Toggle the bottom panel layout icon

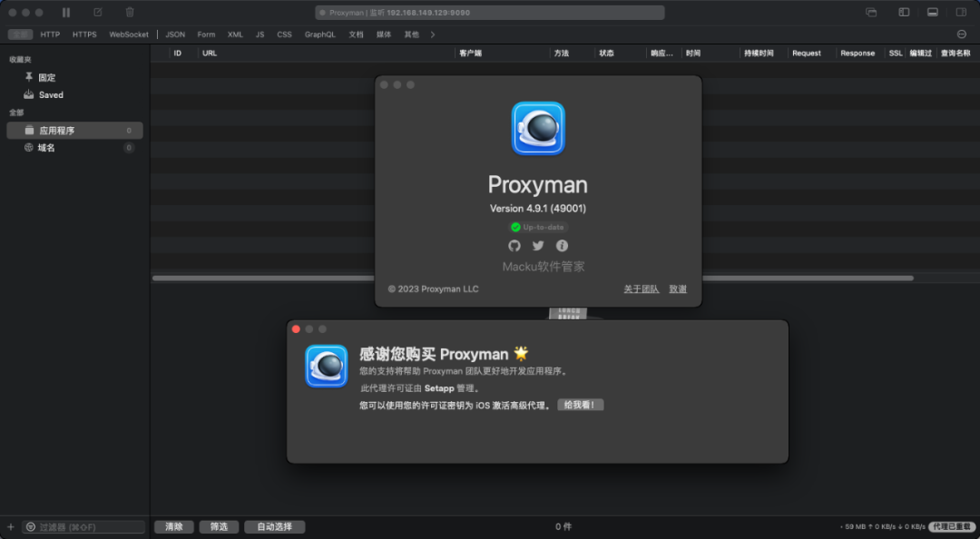(933, 13)
